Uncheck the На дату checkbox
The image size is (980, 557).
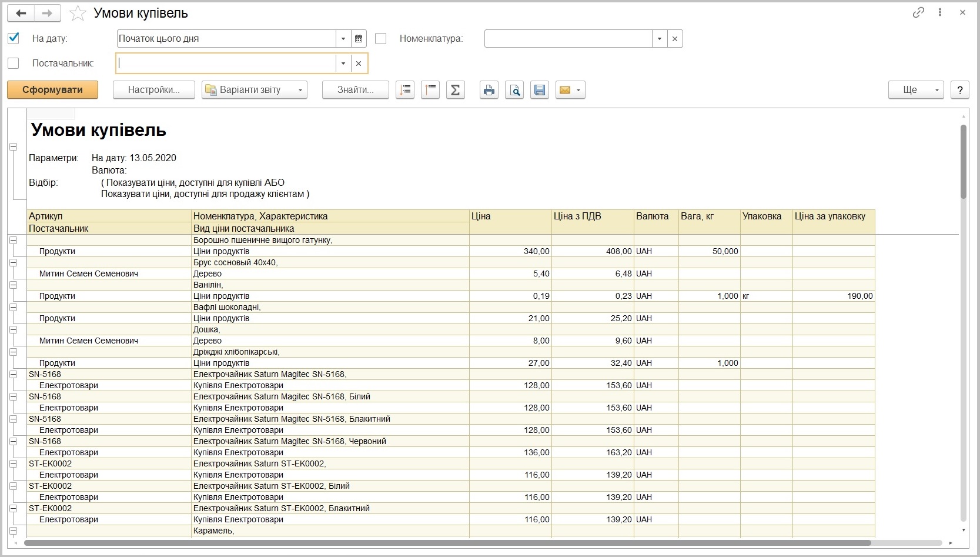(x=14, y=39)
